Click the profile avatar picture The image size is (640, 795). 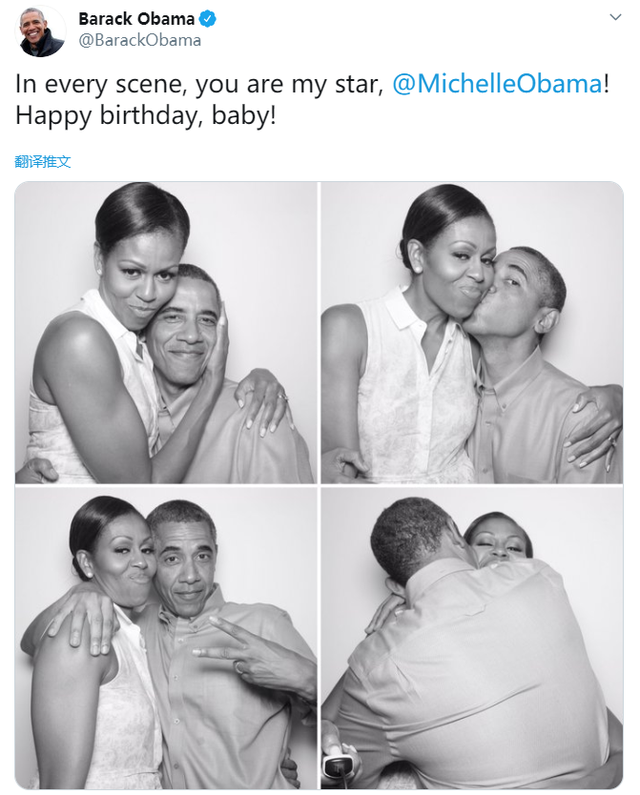click(42, 31)
